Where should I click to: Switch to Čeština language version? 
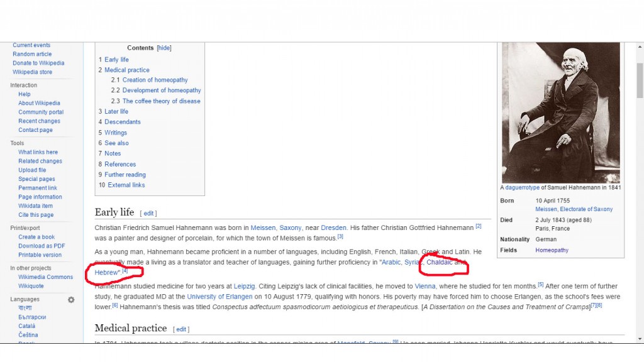[28, 336]
